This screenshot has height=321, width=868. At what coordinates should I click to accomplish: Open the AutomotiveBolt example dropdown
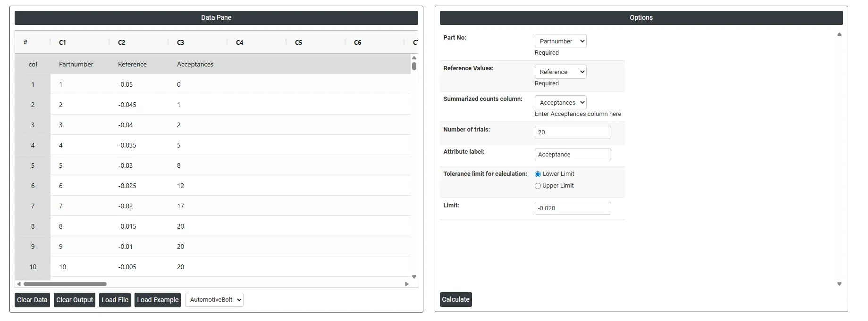214,300
